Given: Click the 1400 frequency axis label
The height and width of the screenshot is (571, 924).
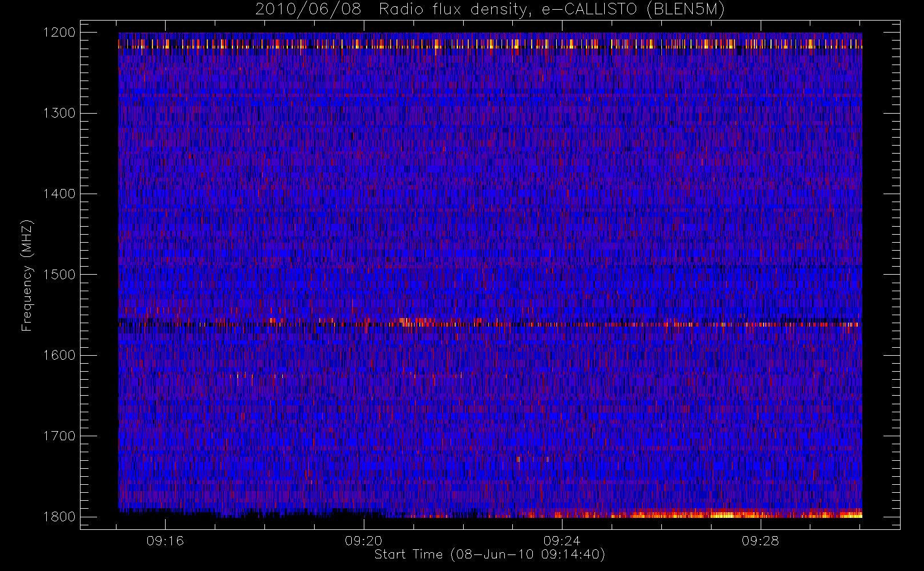Looking at the screenshot, I should click(x=59, y=194).
